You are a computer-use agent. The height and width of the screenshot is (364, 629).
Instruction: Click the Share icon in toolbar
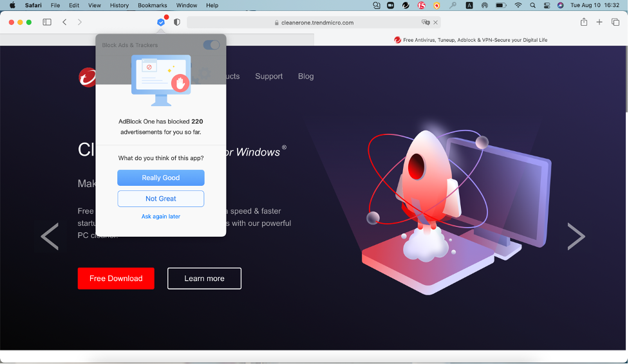coord(584,22)
